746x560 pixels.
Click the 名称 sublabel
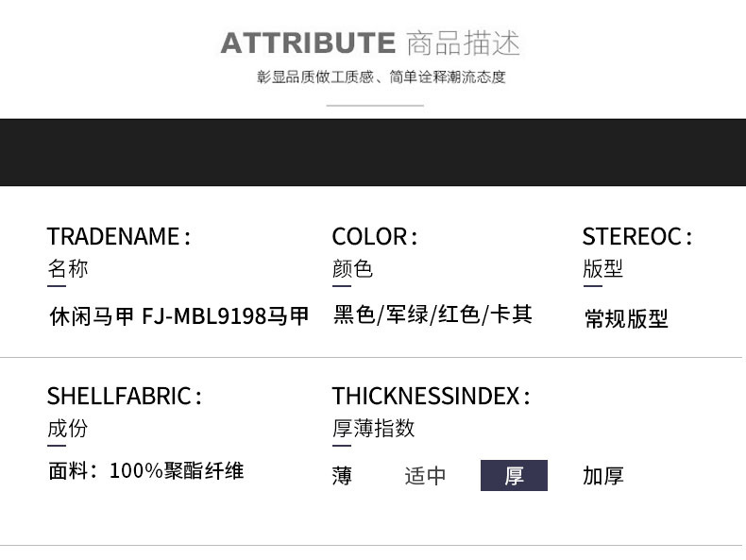[x=68, y=268]
